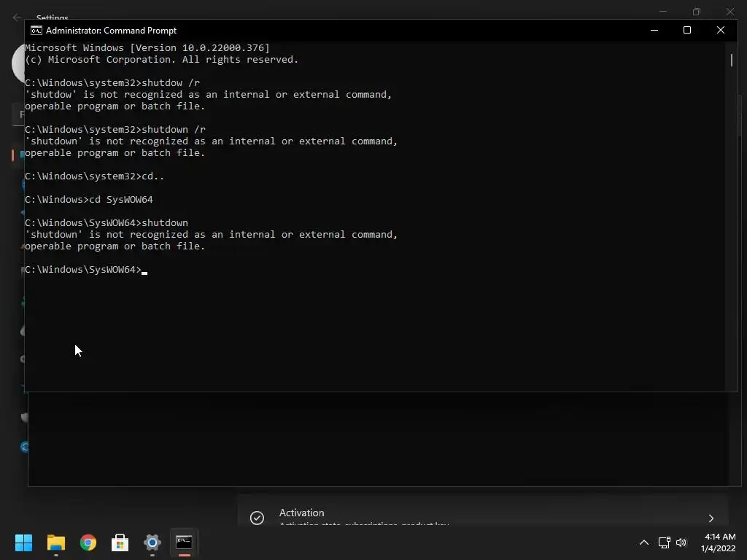Click the Command Prompt title bar icon
The image size is (747, 560).
point(36,31)
